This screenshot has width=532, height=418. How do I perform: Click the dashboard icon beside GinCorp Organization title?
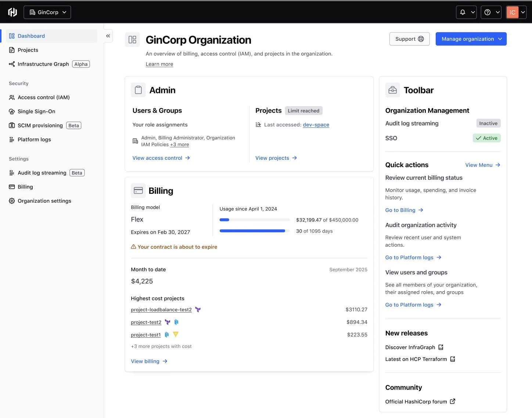point(133,40)
